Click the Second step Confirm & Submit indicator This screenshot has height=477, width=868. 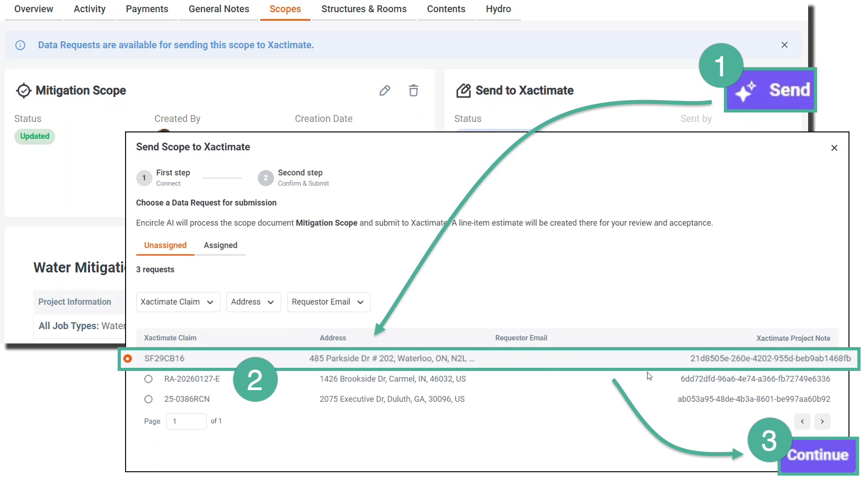click(x=294, y=178)
